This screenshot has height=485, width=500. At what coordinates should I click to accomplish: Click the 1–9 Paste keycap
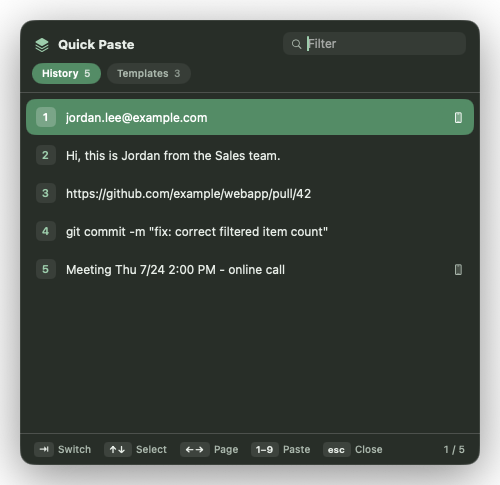(265, 449)
